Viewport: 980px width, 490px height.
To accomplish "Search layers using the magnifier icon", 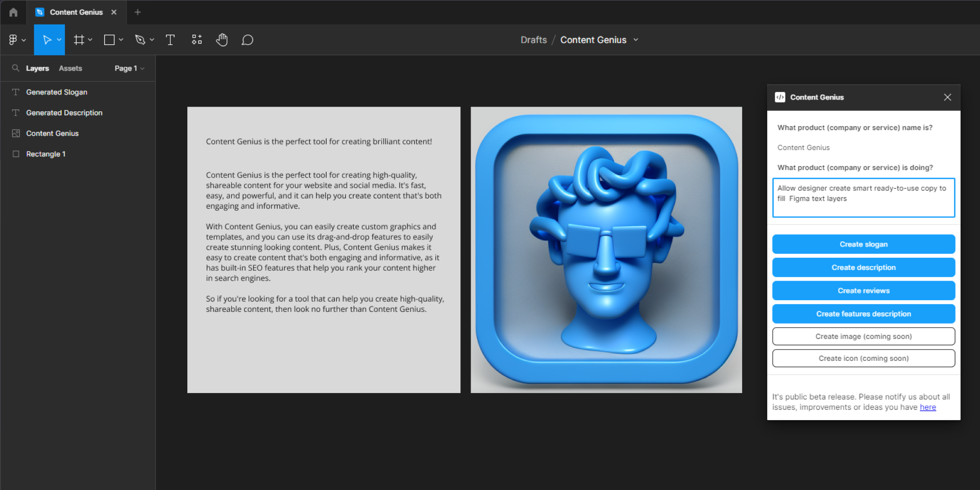I will 16,68.
